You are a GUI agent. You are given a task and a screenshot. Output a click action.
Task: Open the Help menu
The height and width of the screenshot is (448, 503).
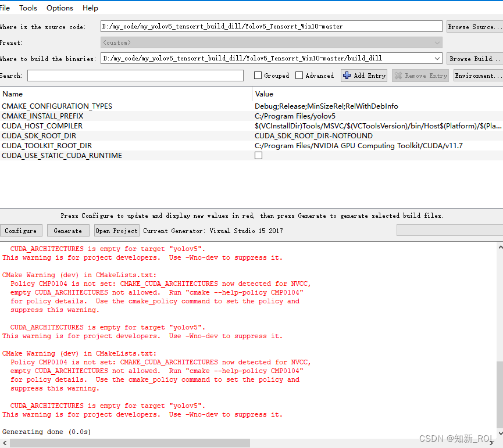(x=90, y=8)
